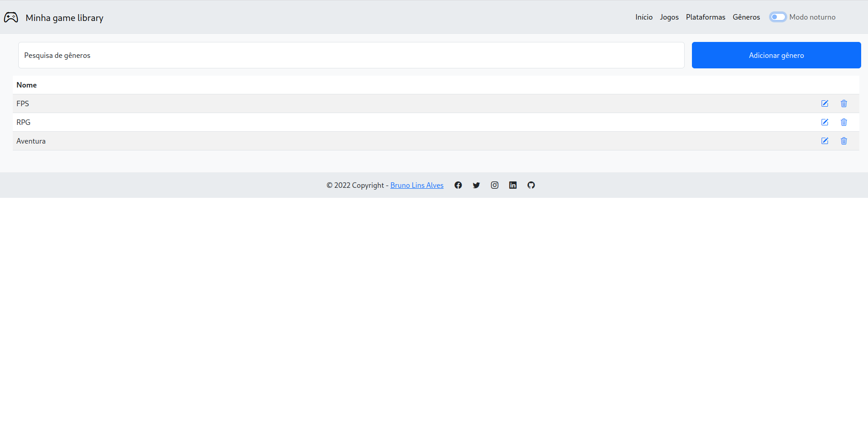Edit the RPG genre
This screenshot has width=868, height=444.
tap(825, 122)
